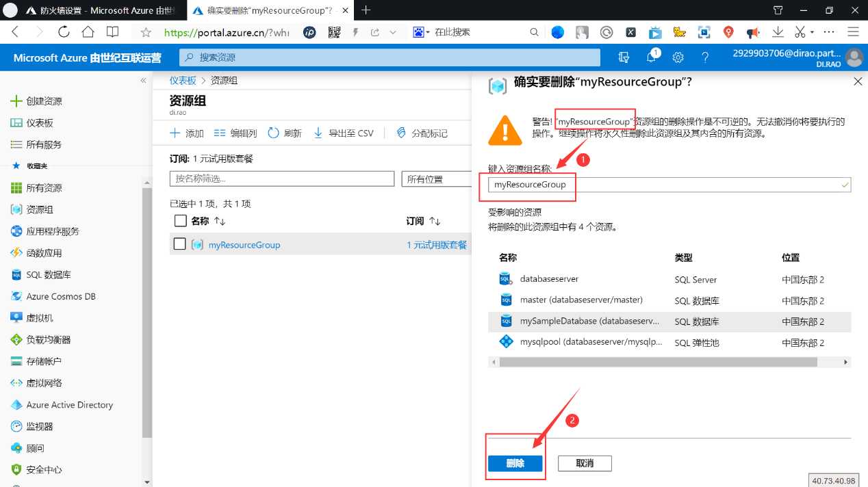Open directory and subscription filter icon
This screenshot has width=868, height=487.
(x=624, y=57)
